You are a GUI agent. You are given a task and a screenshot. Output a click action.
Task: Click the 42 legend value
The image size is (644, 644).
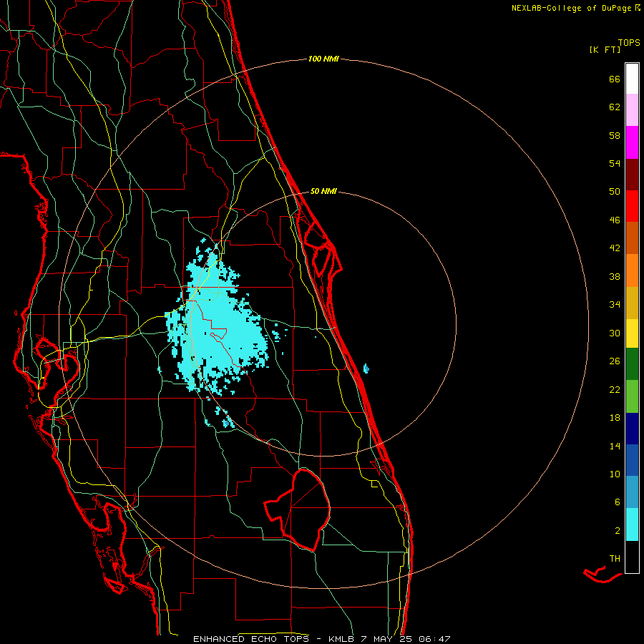click(615, 248)
